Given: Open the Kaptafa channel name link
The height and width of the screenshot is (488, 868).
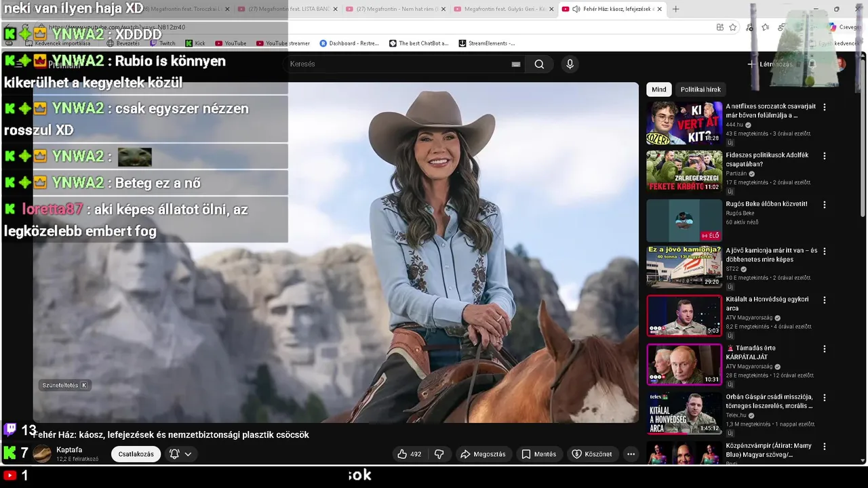Looking at the screenshot, I should click(69, 450).
